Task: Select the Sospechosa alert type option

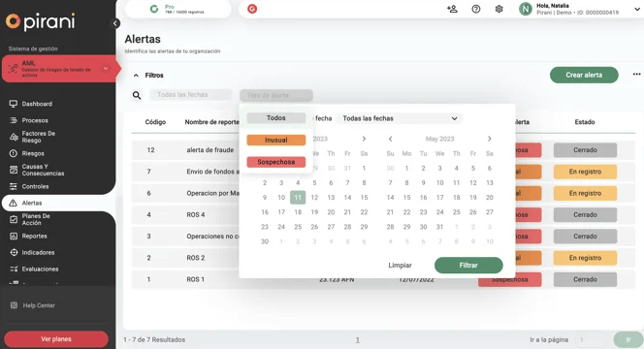Action: click(276, 162)
